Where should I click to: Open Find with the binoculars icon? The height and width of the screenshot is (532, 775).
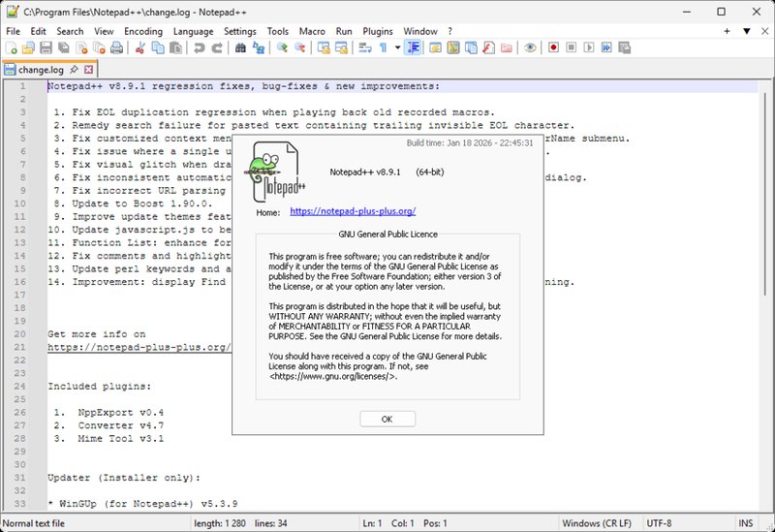point(240,47)
